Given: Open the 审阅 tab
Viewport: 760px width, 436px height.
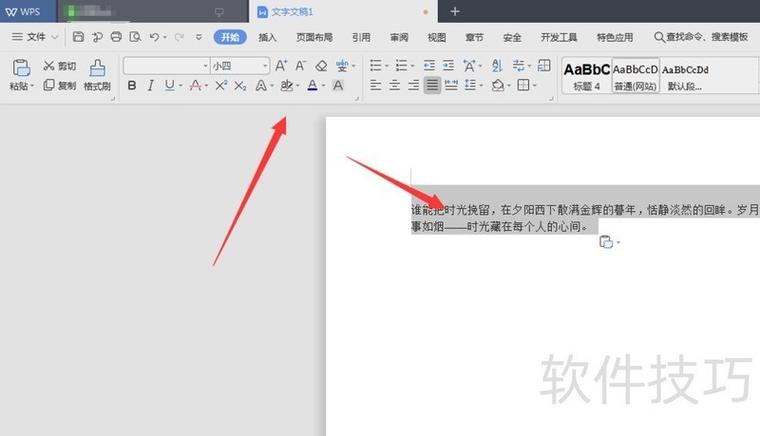Looking at the screenshot, I should coord(399,37).
